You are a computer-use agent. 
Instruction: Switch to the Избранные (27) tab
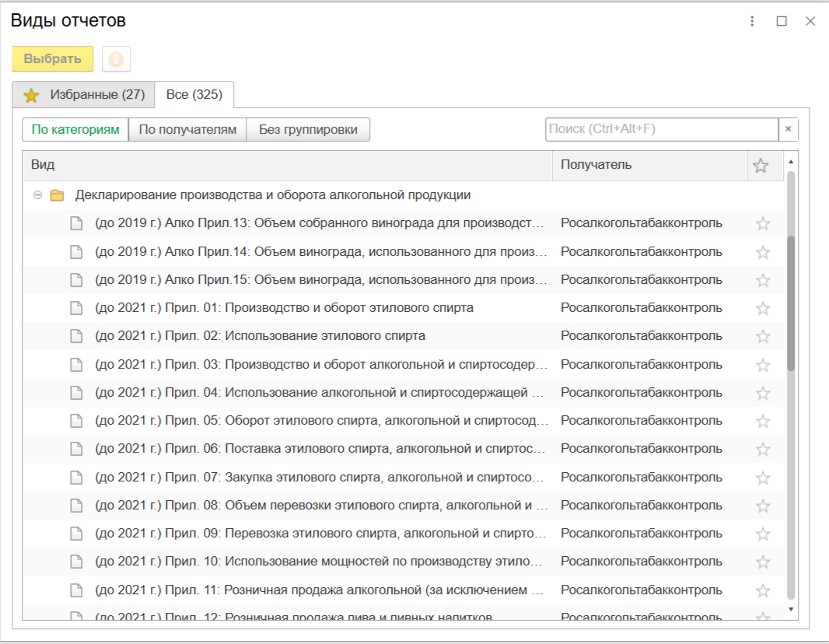pos(84,95)
